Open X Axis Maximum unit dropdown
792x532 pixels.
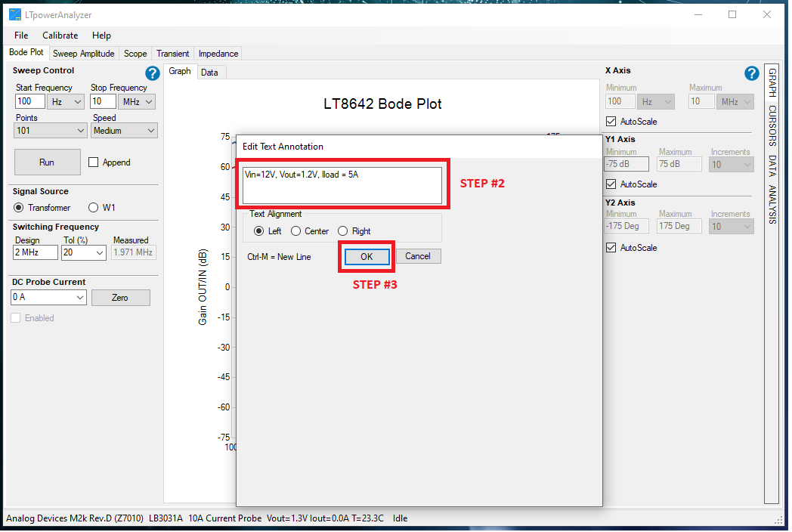click(x=735, y=101)
